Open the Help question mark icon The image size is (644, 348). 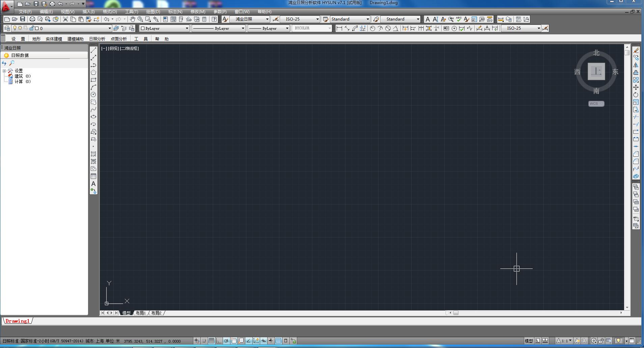pyautogui.click(x=214, y=19)
